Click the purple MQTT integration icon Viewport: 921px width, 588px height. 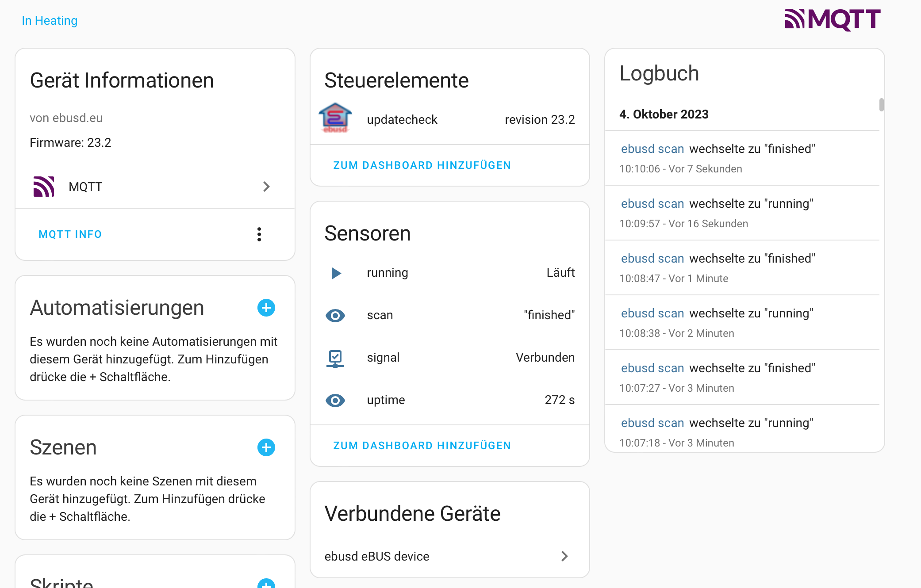pos(44,187)
